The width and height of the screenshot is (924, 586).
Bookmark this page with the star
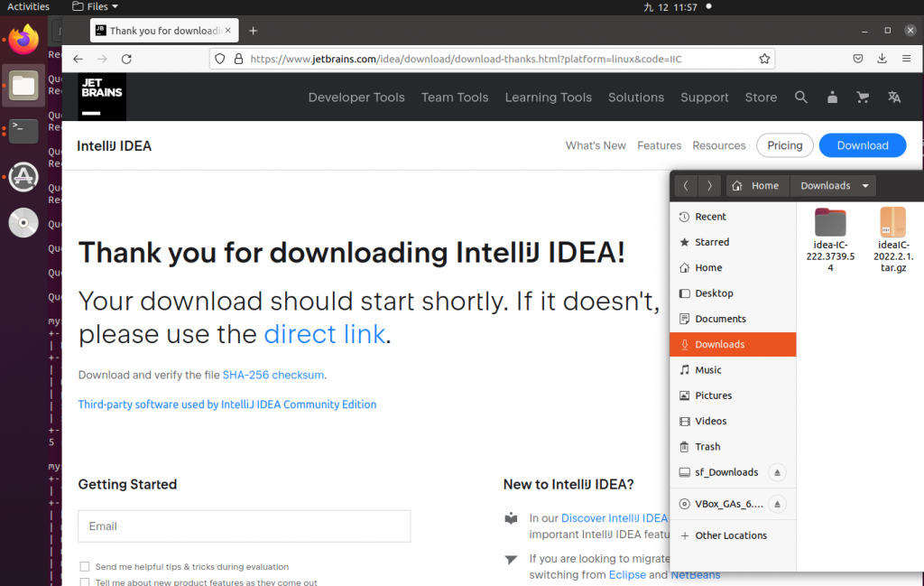764,59
